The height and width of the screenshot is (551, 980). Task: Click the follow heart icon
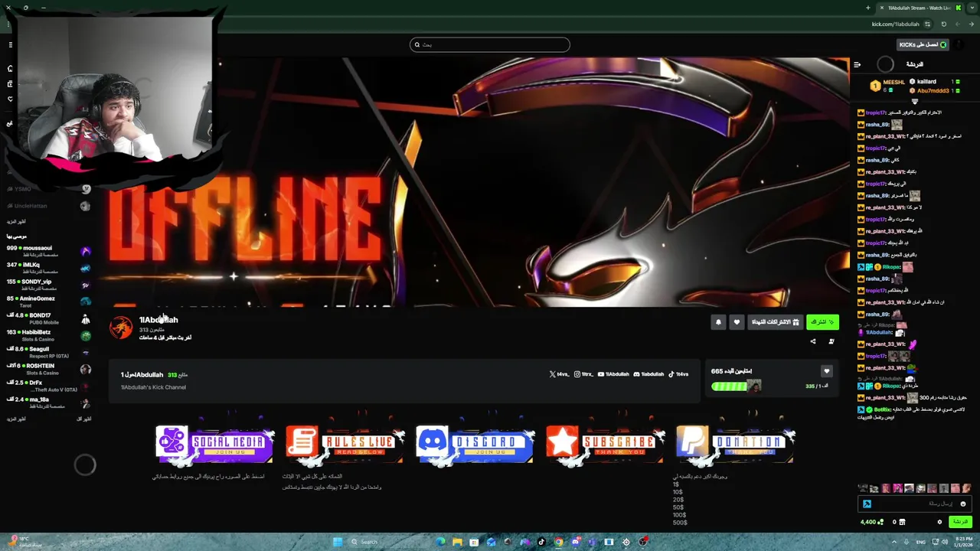[x=737, y=322]
